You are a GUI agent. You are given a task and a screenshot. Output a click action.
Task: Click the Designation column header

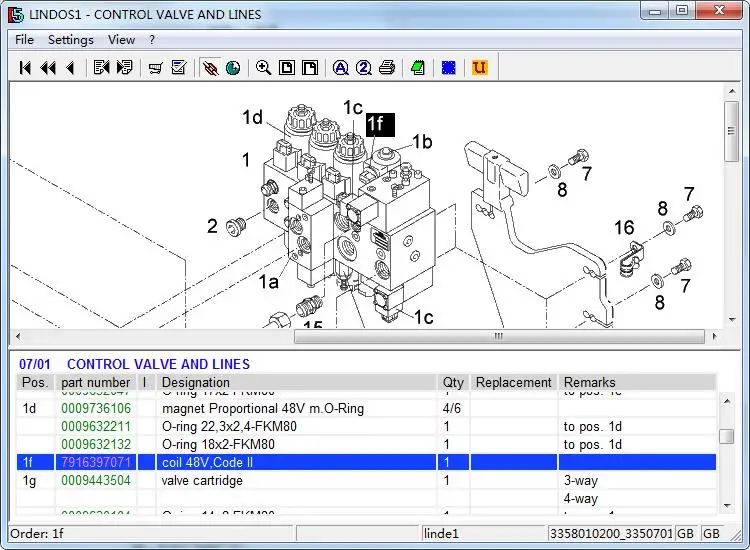coord(296,383)
